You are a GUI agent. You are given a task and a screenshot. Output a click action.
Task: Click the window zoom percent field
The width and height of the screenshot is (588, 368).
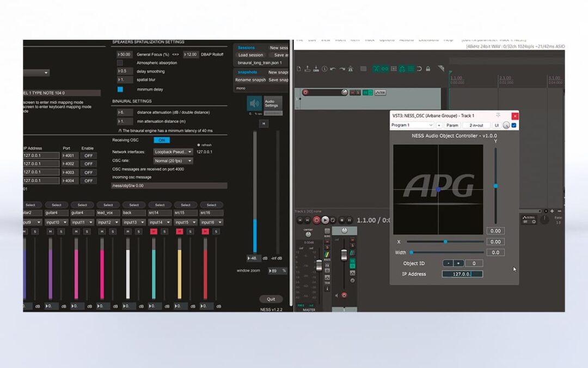pos(278,271)
